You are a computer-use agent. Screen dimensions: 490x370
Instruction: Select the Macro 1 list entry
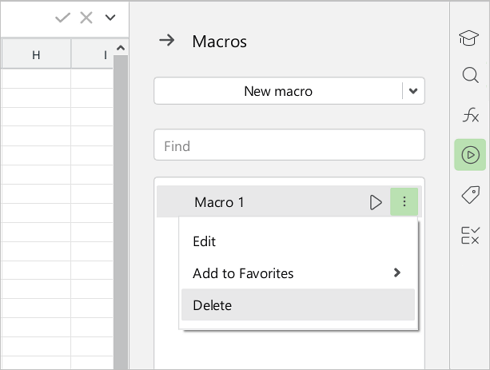(x=289, y=202)
